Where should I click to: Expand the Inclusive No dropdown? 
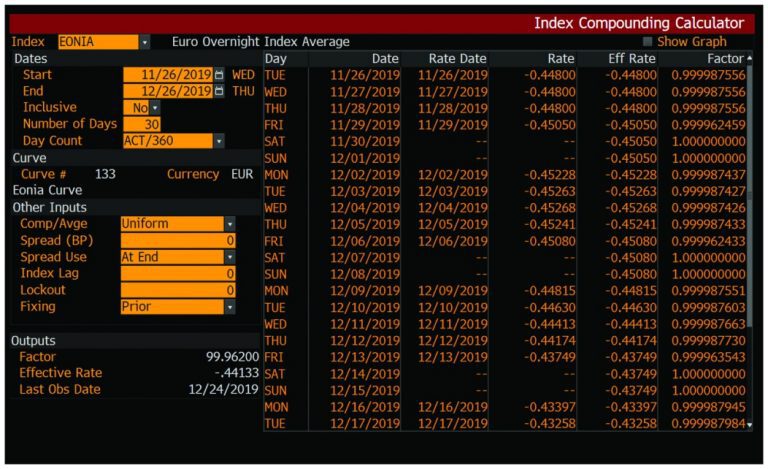tap(155, 108)
